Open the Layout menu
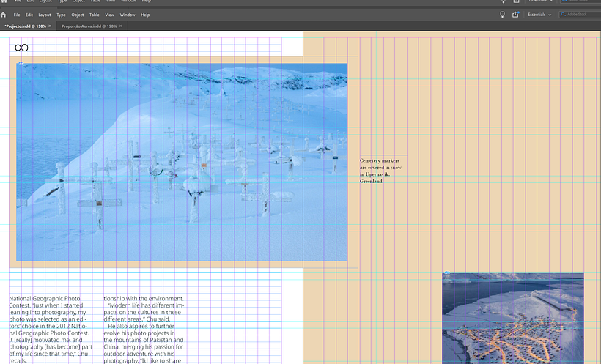601x364 pixels. tap(45, 15)
